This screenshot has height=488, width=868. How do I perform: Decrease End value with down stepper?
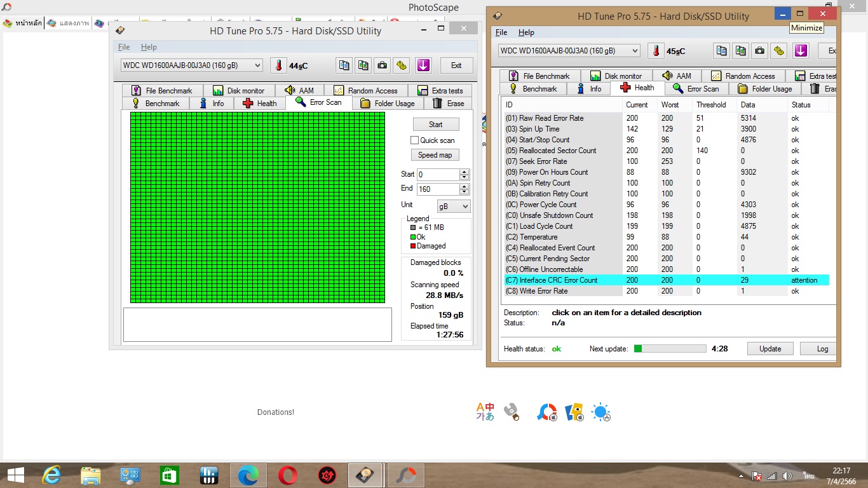[x=465, y=192]
